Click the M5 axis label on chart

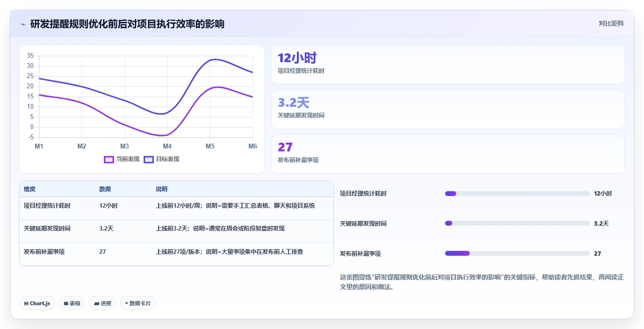tap(210, 146)
